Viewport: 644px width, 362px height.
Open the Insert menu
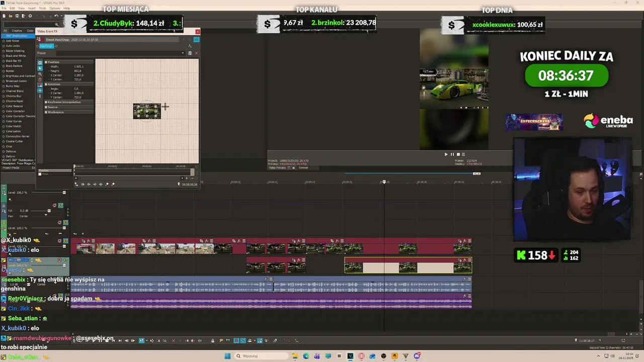pyautogui.click(x=32, y=8)
